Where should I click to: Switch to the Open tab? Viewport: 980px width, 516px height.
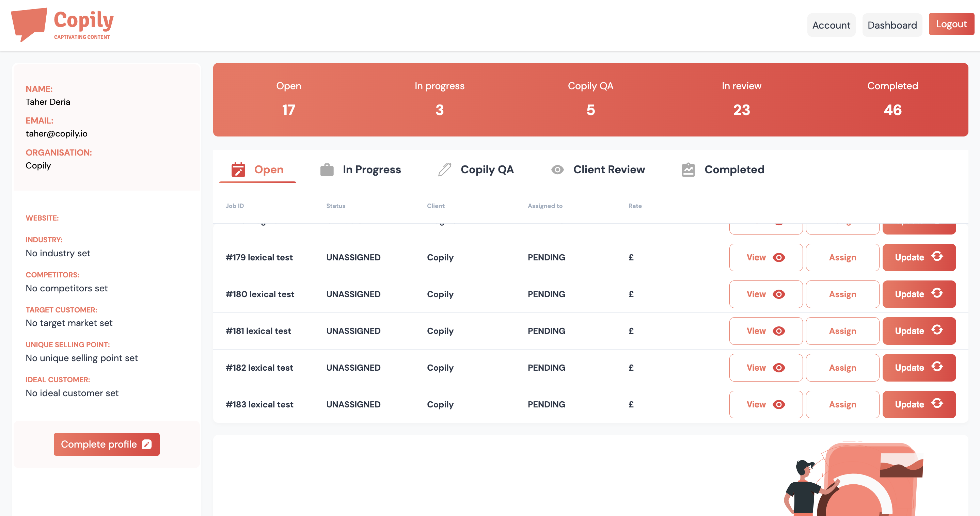pyautogui.click(x=257, y=170)
